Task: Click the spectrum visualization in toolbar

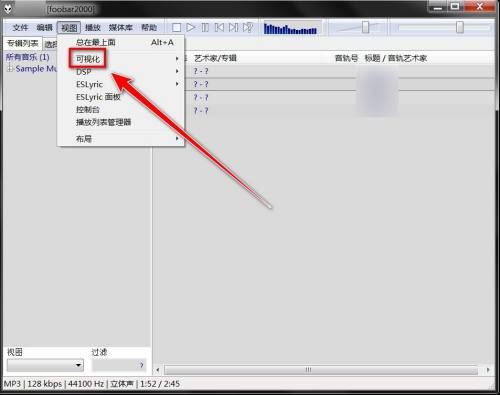Action: pyautogui.click(x=290, y=28)
